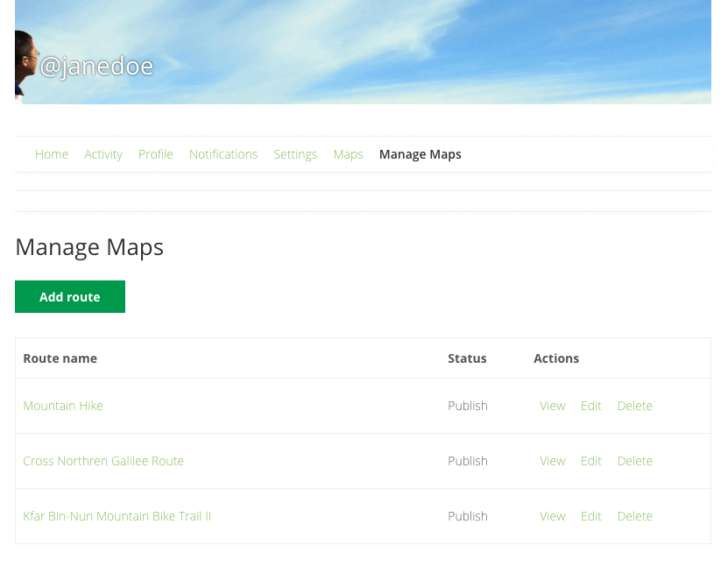
Task: Open the Settings tab
Action: click(295, 154)
